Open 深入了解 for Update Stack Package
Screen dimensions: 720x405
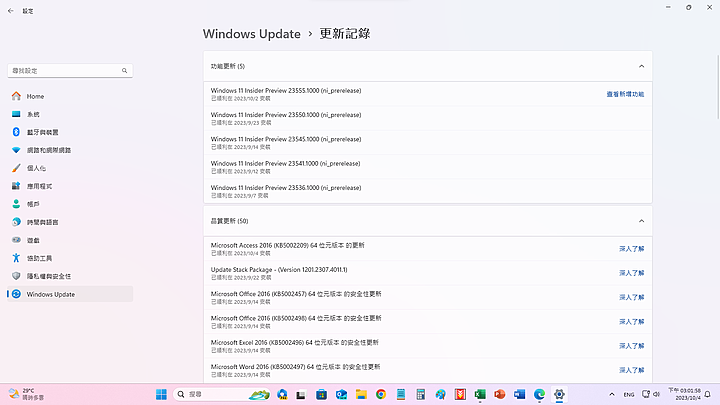tap(631, 273)
